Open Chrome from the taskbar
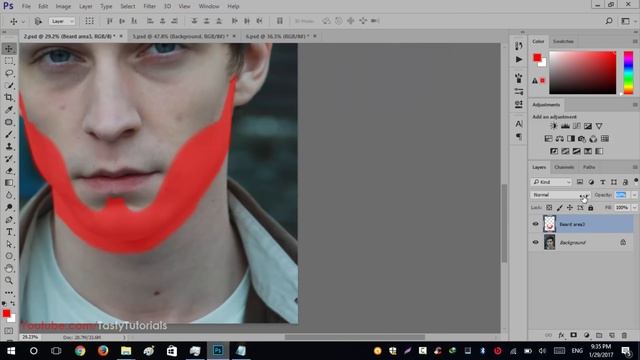 click(x=80, y=351)
